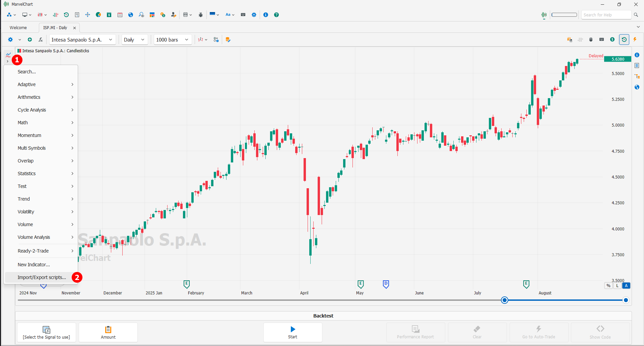
Task: Toggle percent scale button
Action: tap(608, 286)
